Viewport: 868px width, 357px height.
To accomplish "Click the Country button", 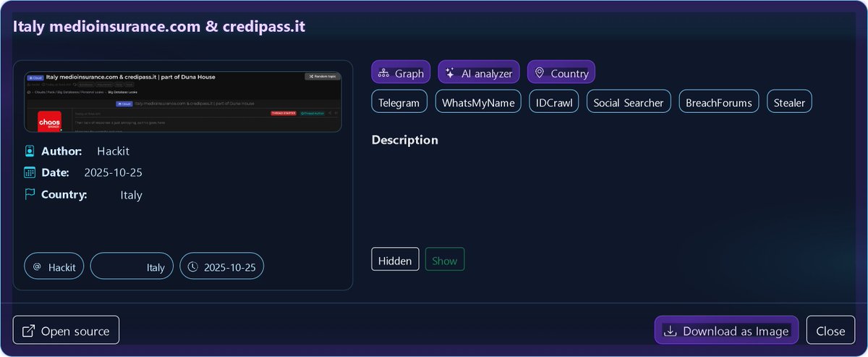I will point(561,73).
